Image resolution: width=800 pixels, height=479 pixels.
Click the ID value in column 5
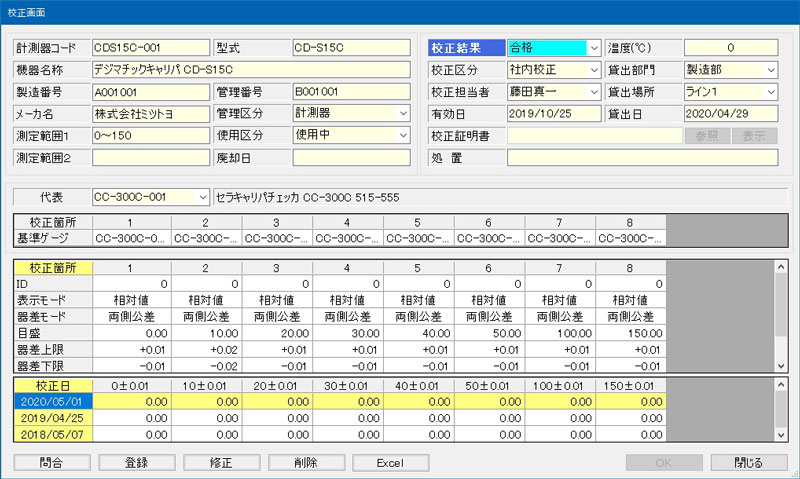click(418, 284)
